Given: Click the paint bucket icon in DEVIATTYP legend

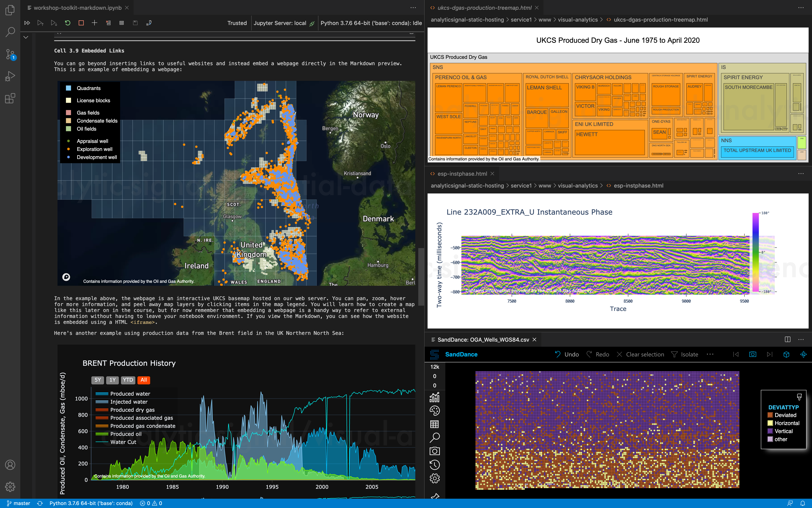Looking at the screenshot, I should pos(799,397).
